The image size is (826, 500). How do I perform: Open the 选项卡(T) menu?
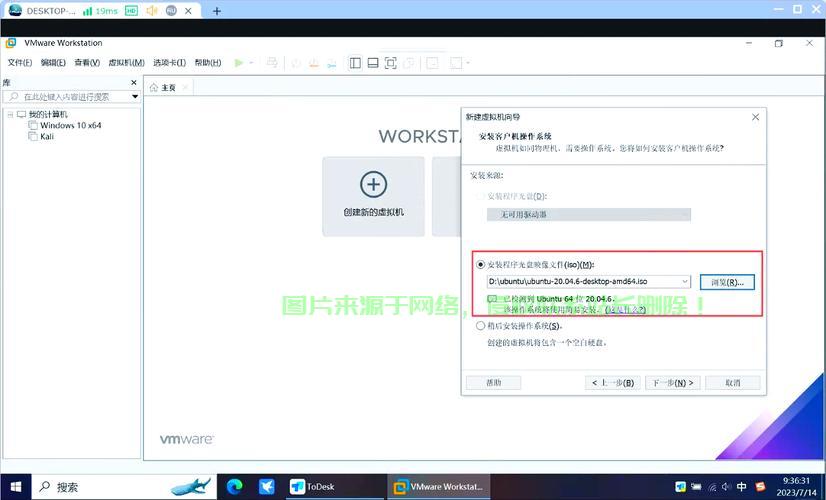tap(169, 63)
